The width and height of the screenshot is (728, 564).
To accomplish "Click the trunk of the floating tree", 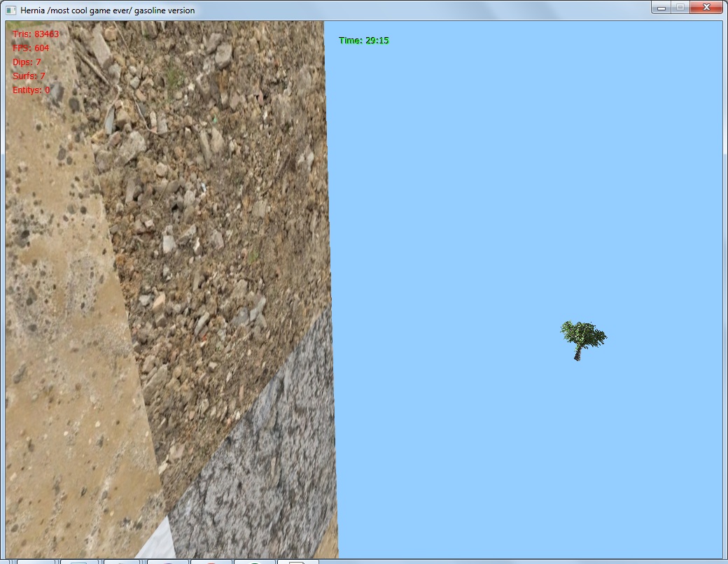I will (x=577, y=355).
